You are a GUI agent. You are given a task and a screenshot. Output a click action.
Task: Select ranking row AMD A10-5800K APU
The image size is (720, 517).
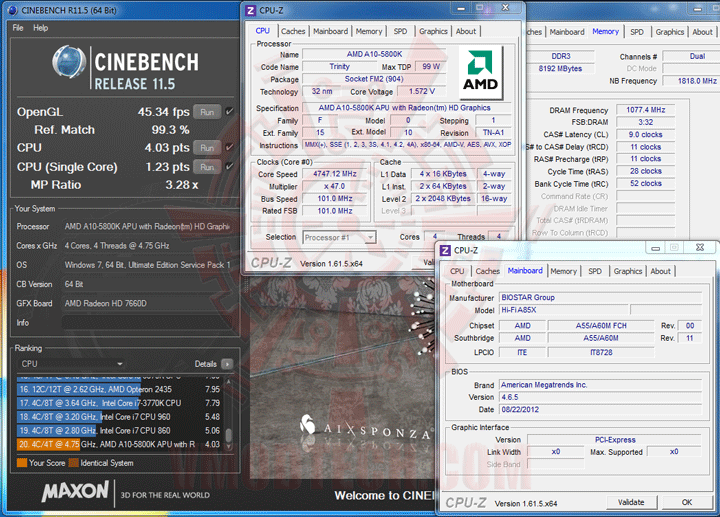pos(120,444)
